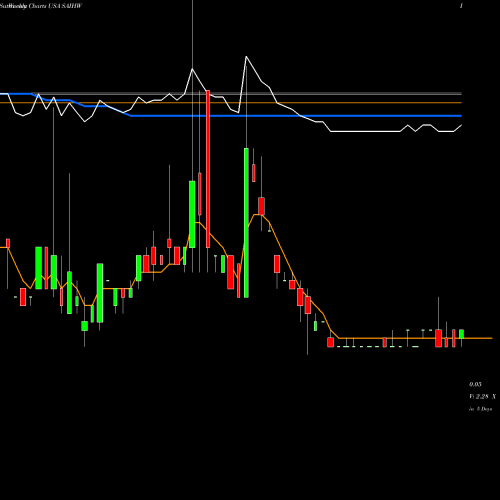Click the last green candle at the right end
This screenshot has height=500, width=500.
click(x=461, y=334)
